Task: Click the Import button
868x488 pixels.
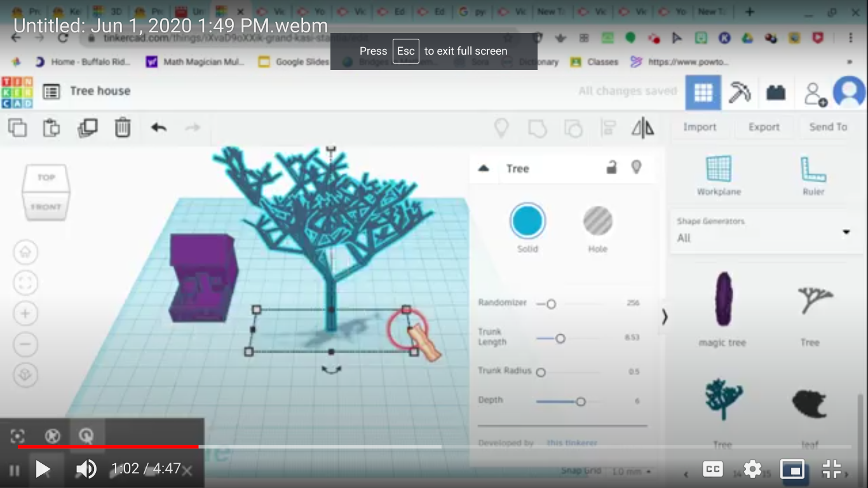Action: [x=700, y=127]
